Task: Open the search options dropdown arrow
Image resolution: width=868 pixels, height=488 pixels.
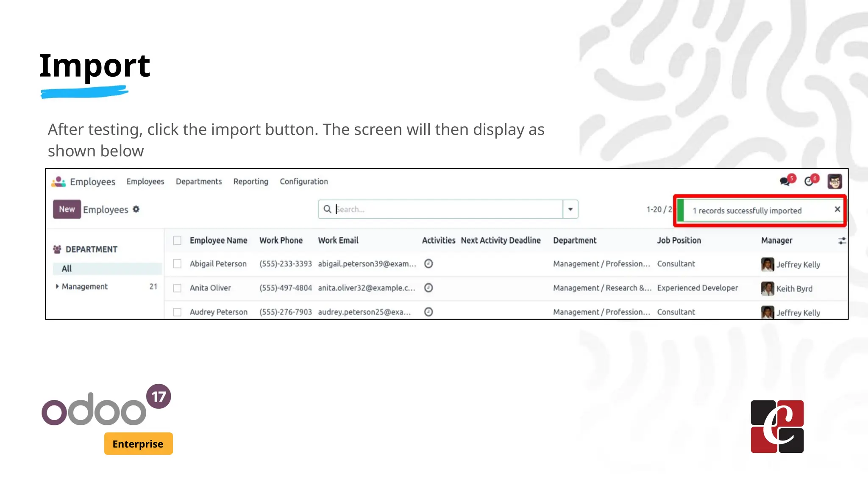Action: tap(570, 209)
